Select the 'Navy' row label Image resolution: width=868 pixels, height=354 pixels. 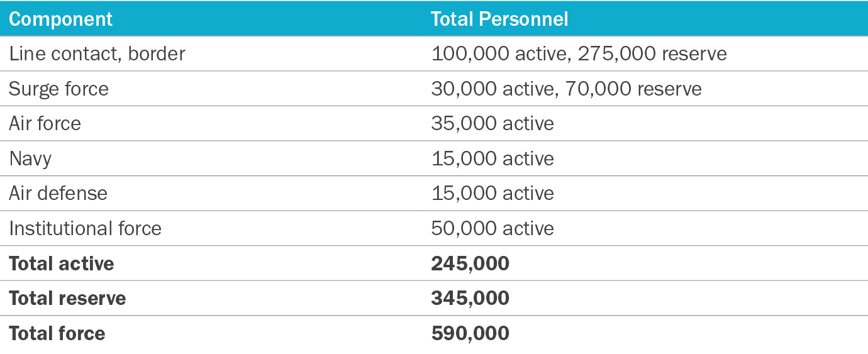click(x=30, y=158)
